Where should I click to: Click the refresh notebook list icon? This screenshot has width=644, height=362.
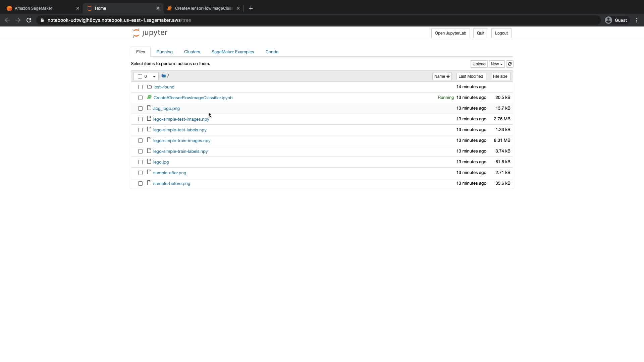(x=509, y=64)
